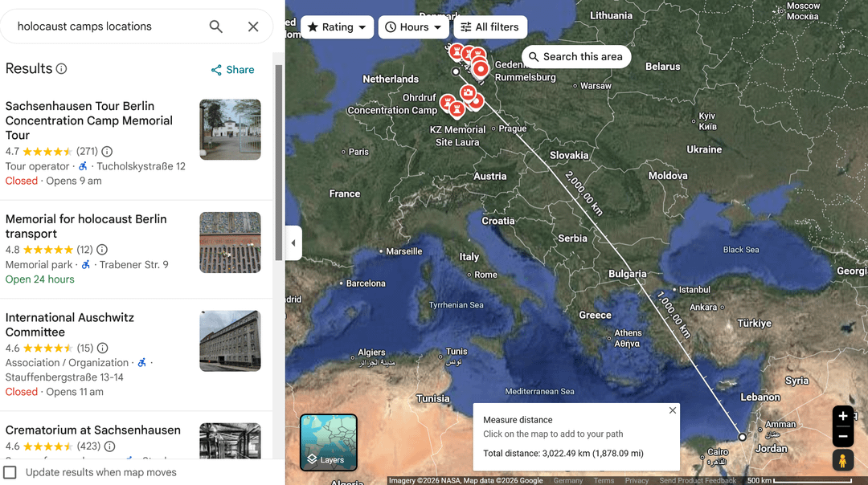Viewport: 868px width, 485px height.
Task: Click the highlighted red round map pin
Action: (x=481, y=69)
